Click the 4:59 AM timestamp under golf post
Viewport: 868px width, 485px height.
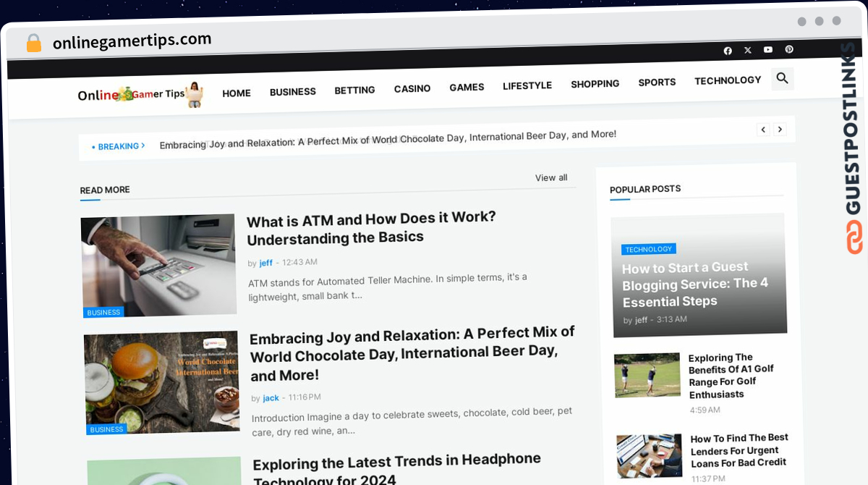pos(705,410)
